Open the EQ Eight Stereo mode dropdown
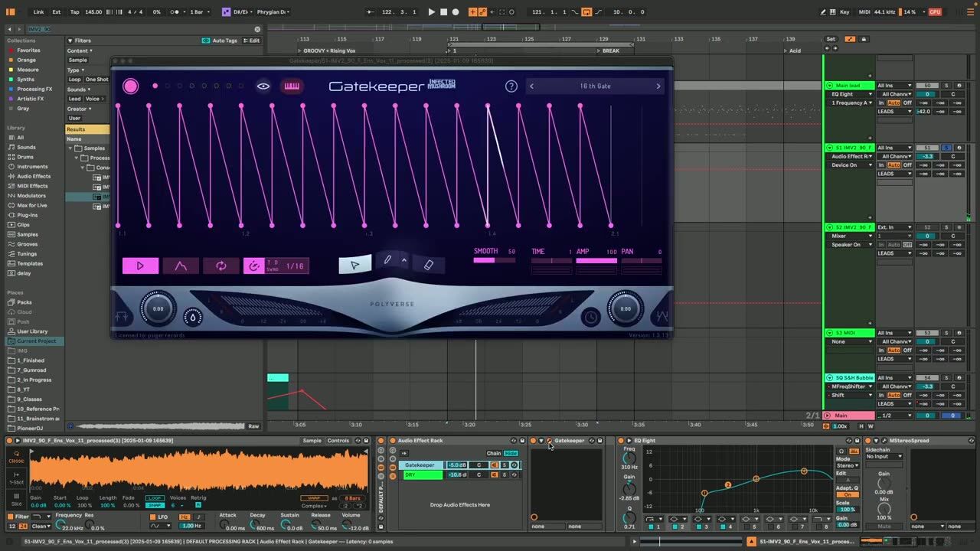 point(848,465)
